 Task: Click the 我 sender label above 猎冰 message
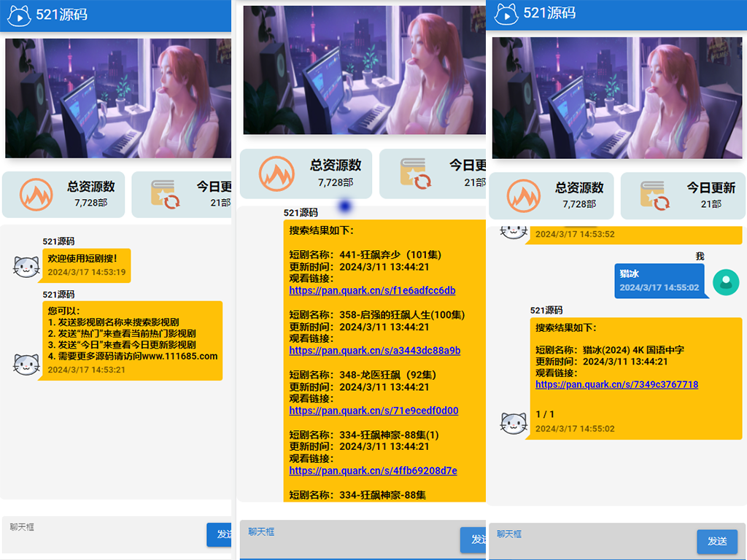(700, 256)
